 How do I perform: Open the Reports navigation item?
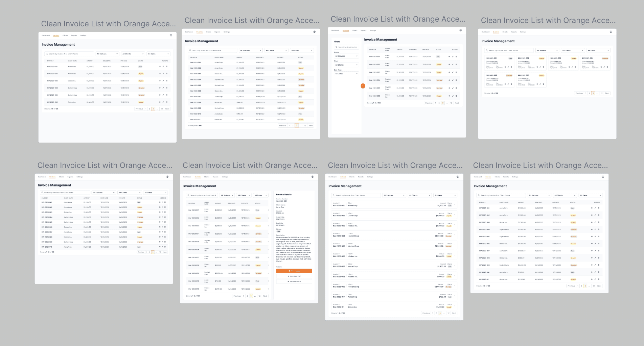[74, 35]
